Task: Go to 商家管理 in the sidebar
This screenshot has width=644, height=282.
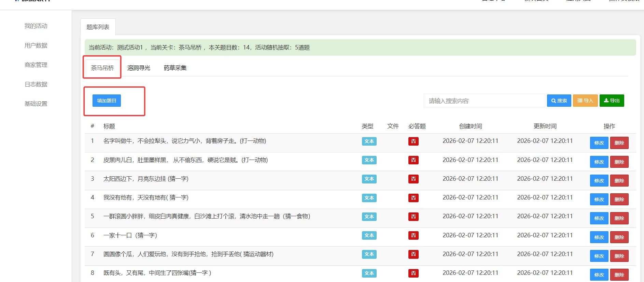Action: coord(36,65)
